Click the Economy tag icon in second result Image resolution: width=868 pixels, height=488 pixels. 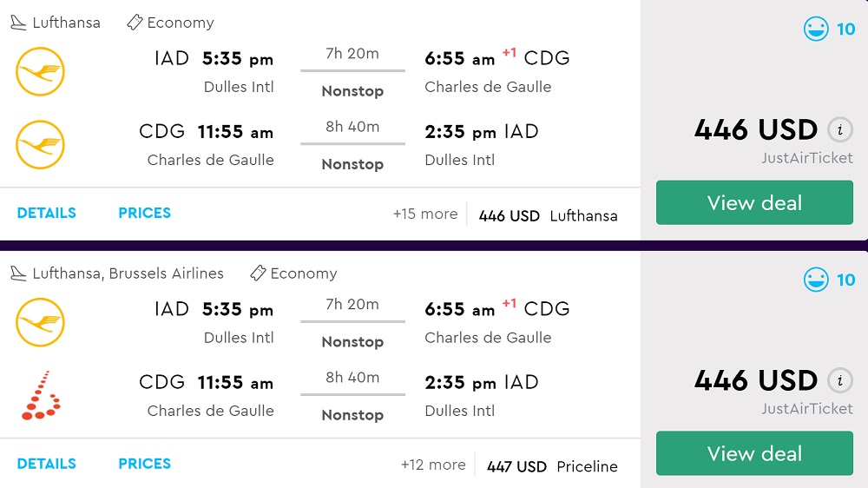click(x=258, y=274)
